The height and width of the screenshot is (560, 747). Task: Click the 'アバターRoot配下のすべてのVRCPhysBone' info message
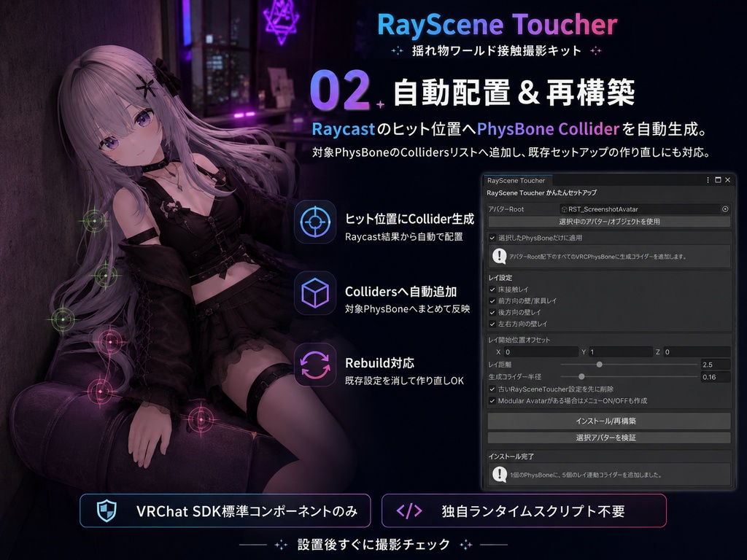598,257
